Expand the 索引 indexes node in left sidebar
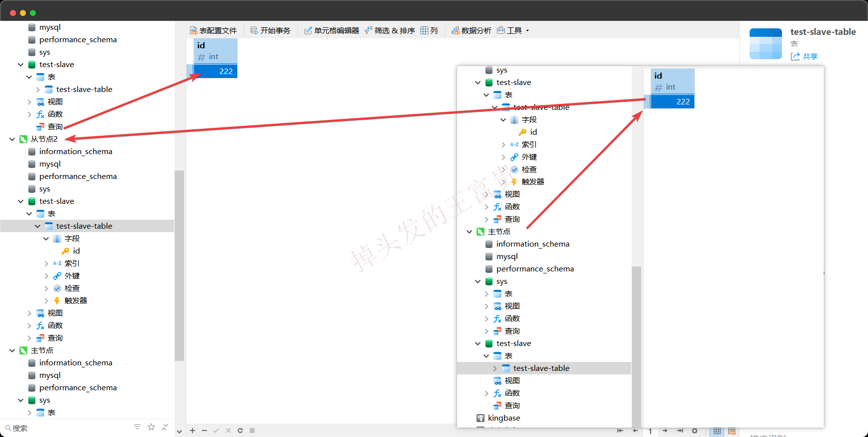The width and height of the screenshot is (868, 437). point(46,263)
